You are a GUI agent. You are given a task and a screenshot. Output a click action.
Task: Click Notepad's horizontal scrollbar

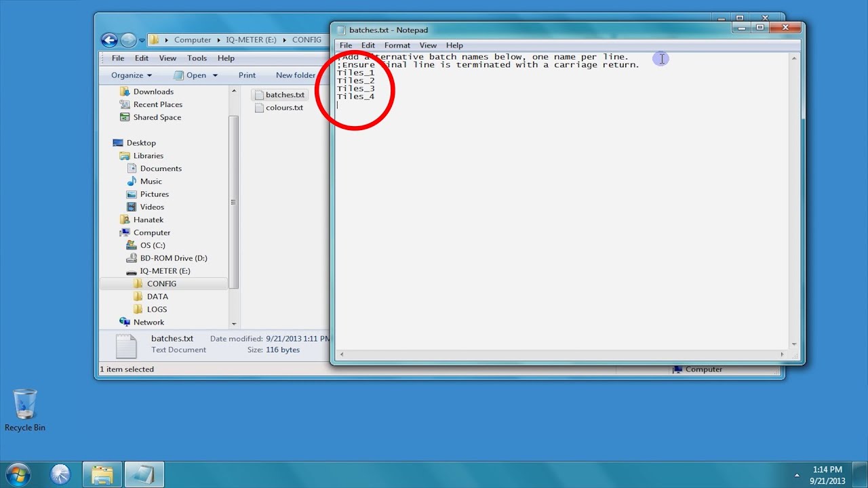tap(561, 354)
